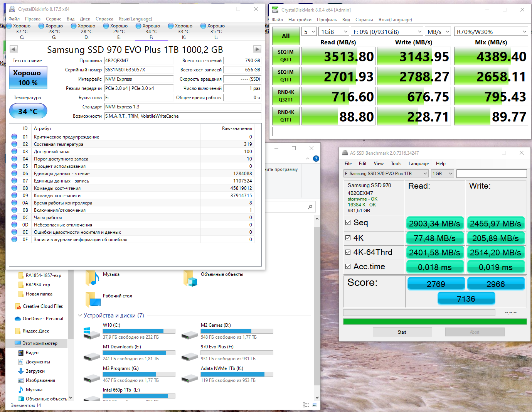Open Диск menu in CrystalDiskInfo

85,19
